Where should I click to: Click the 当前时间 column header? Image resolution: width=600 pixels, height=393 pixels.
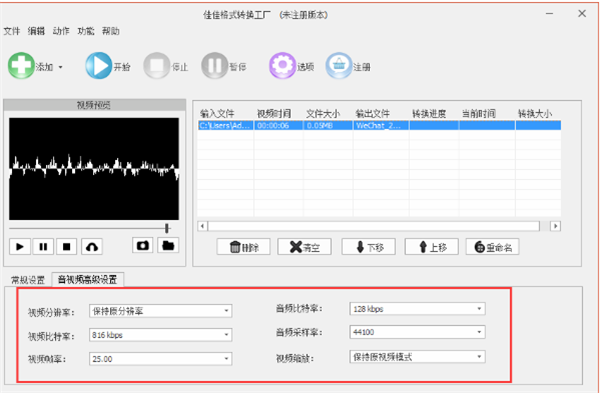pos(478,114)
